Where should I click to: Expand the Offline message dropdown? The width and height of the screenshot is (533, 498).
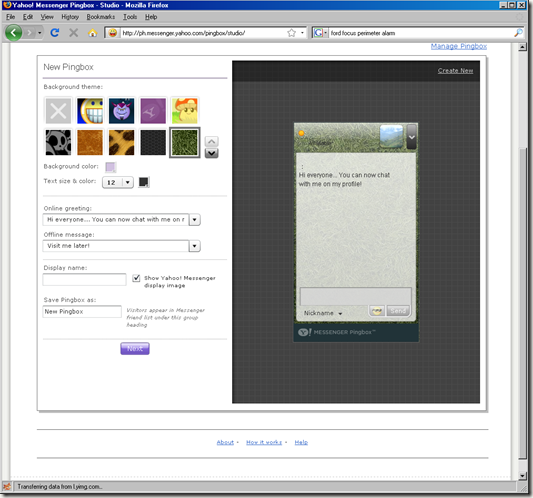pyautogui.click(x=194, y=246)
